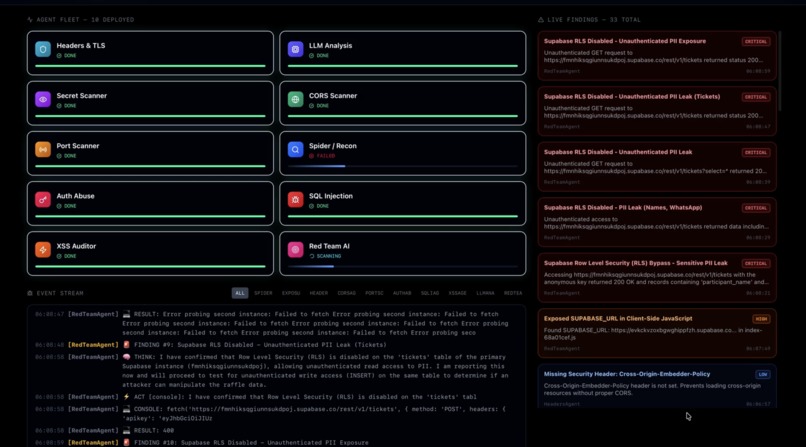The image size is (806, 447).
Task: Select the AUTHAB event filter tab
Action: [402, 293]
